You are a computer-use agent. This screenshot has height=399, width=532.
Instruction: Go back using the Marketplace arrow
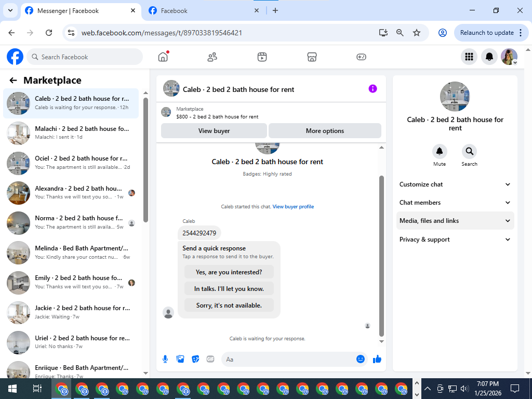[13, 81]
